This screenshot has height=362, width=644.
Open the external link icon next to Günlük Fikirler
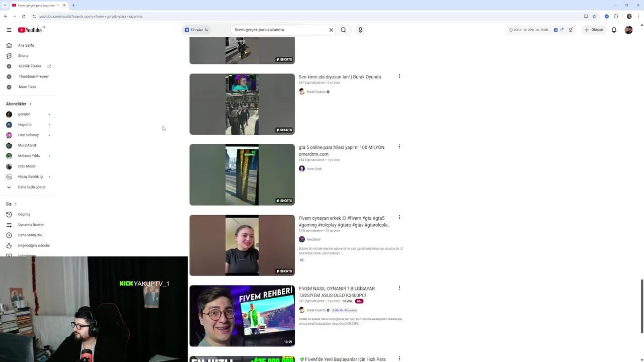click(49, 66)
